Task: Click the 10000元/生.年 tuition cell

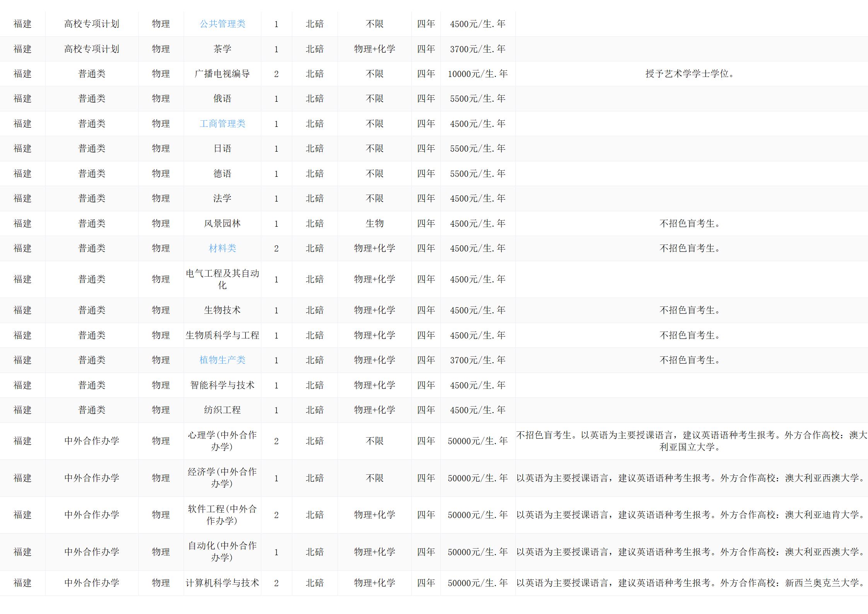Action: pyautogui.click(x=477, y=74)
